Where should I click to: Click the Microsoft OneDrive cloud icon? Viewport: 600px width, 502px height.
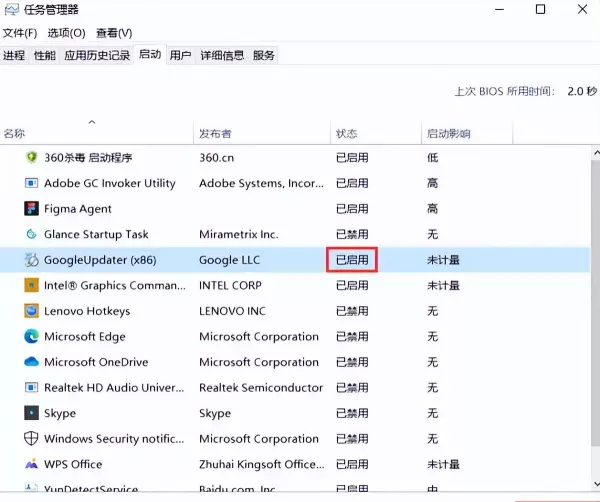coord(31,362)
